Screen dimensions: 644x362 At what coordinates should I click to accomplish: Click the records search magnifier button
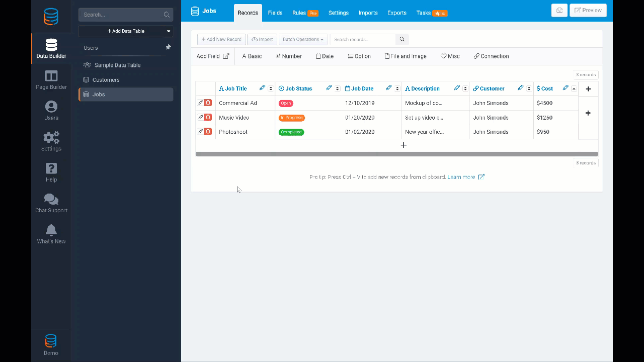(x=402, y=39)
